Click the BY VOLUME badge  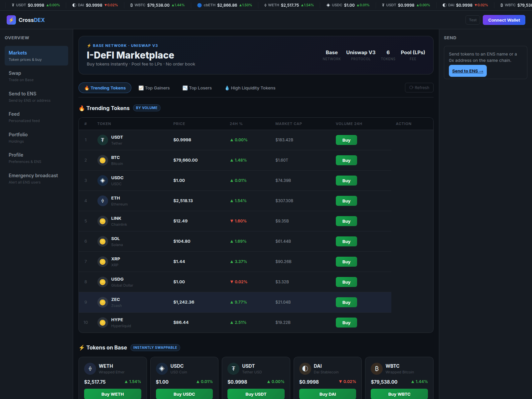point(147,108)
